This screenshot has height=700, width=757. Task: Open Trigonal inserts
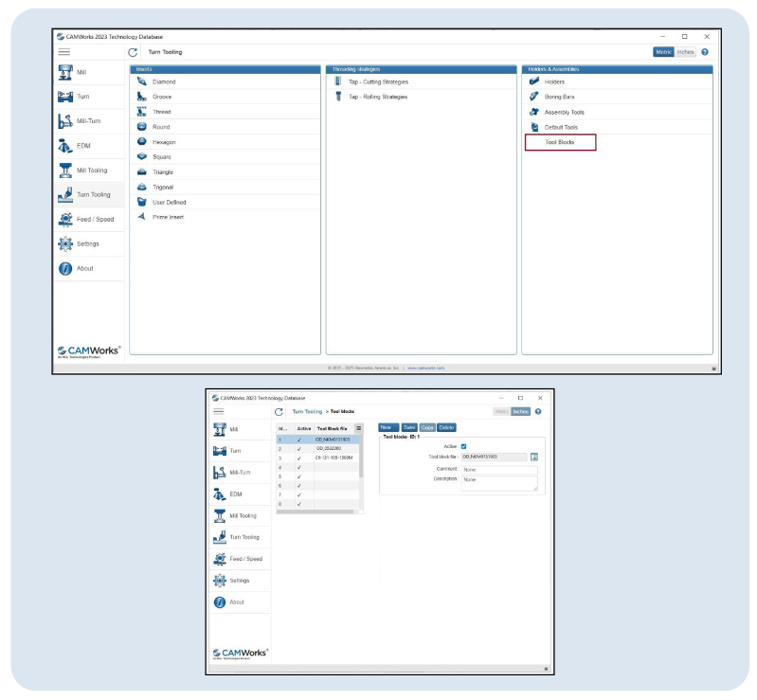click(225, 187)
